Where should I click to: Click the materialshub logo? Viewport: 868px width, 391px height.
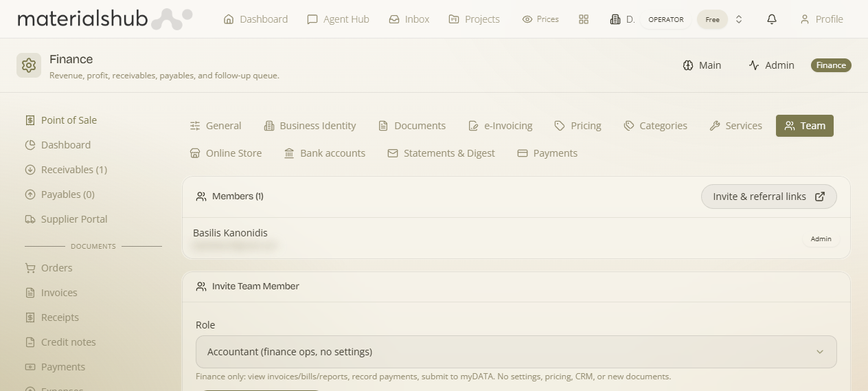point(104,19)
